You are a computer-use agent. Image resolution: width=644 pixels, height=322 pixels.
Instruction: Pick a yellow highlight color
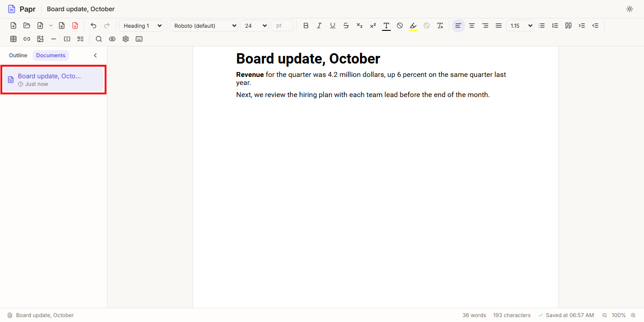click(x=413, y=25)
